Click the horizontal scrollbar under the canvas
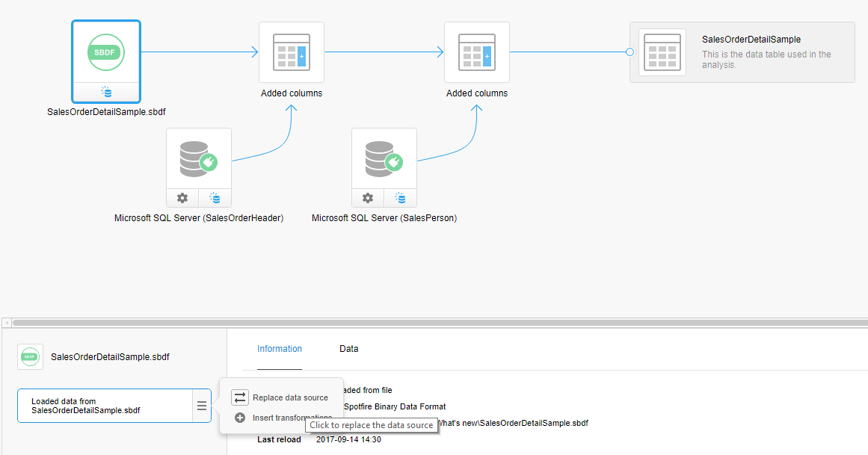This screenshot has width=868, height=455. click(x=440, y=322)
